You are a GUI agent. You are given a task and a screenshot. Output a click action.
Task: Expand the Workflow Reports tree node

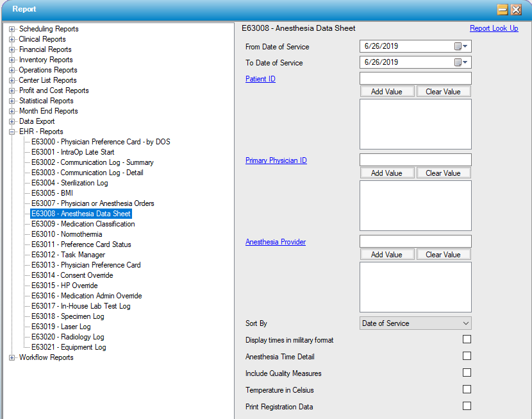[x=12, y=357]
